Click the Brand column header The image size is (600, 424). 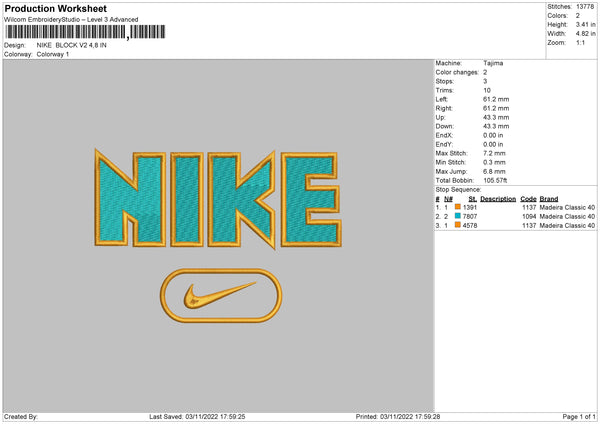coord(549,198)
